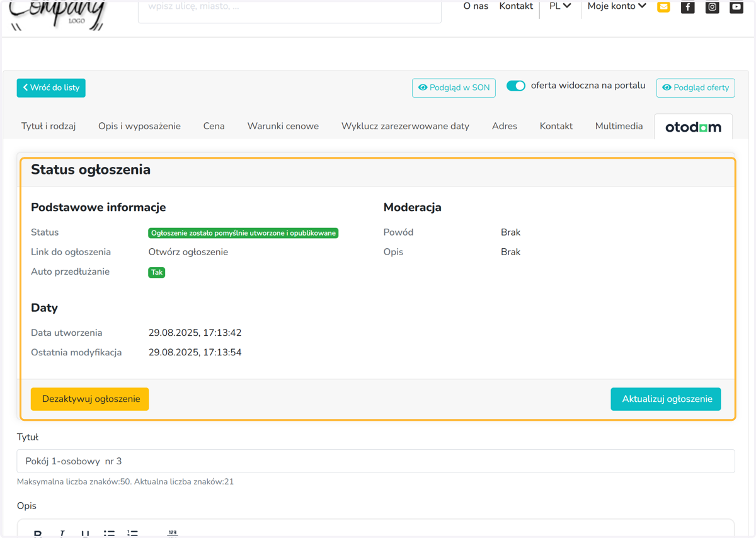Click the 'Podstawowe informacje' heading

[98, 207]
